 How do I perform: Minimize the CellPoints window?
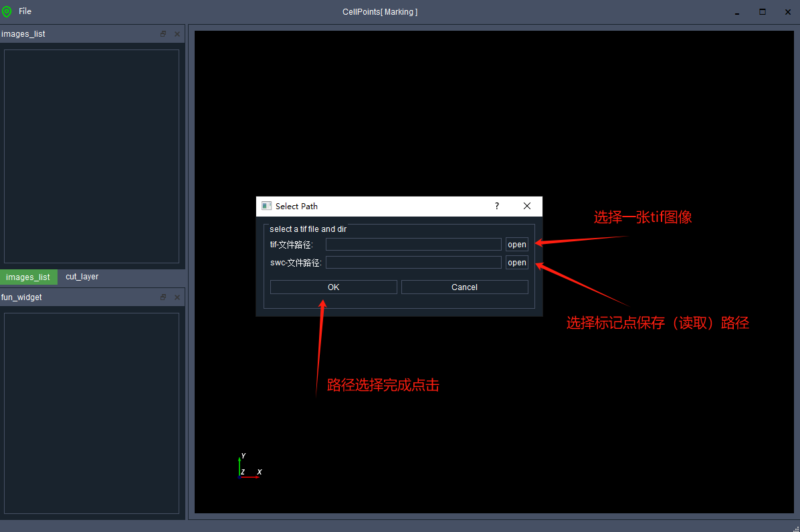pos(737,12)
